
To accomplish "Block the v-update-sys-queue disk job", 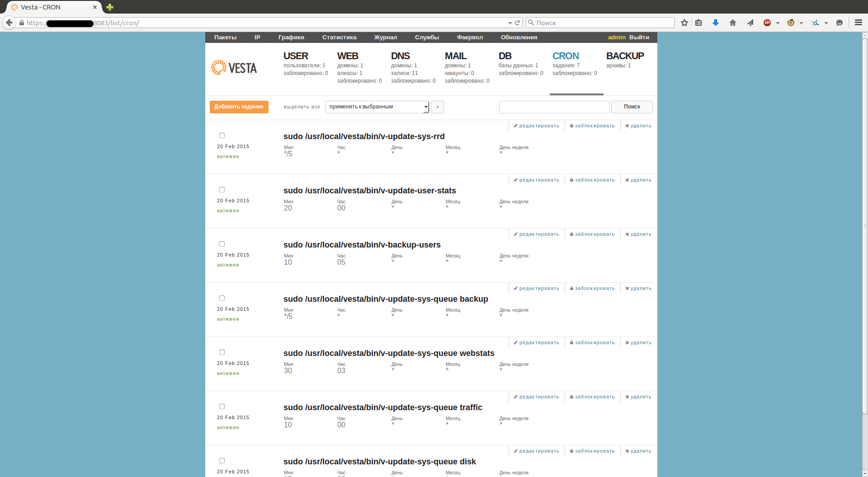I will 592,451.
